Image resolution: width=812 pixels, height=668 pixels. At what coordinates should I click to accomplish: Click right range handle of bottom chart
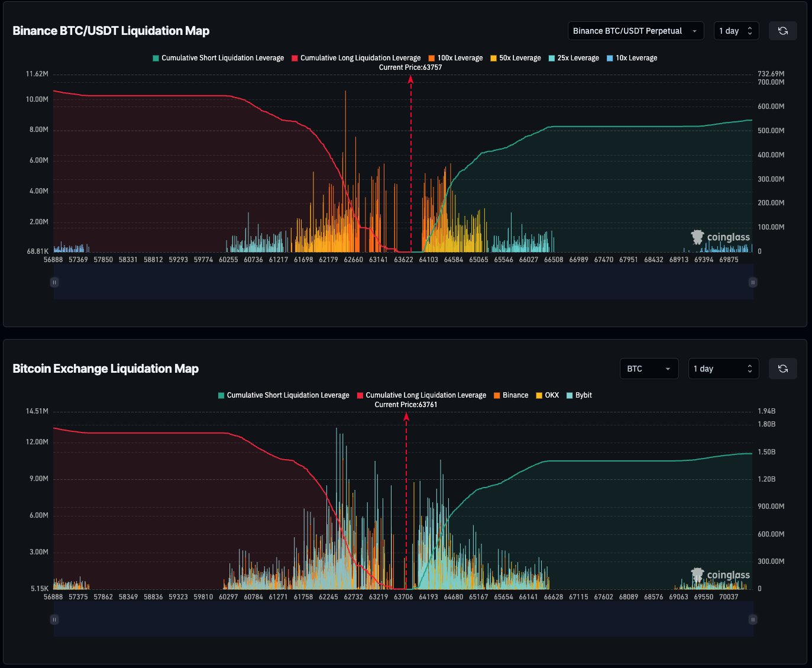[x=753, y=619]
